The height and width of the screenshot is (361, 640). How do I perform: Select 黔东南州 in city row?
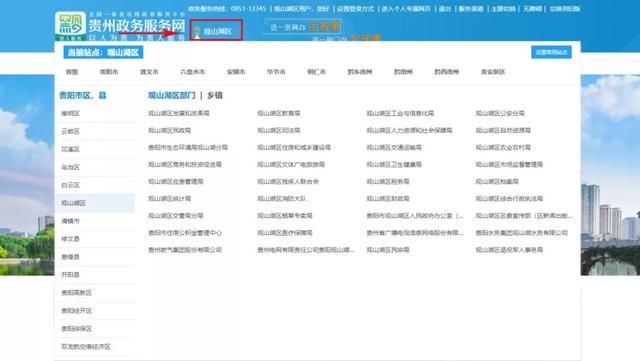360,72
